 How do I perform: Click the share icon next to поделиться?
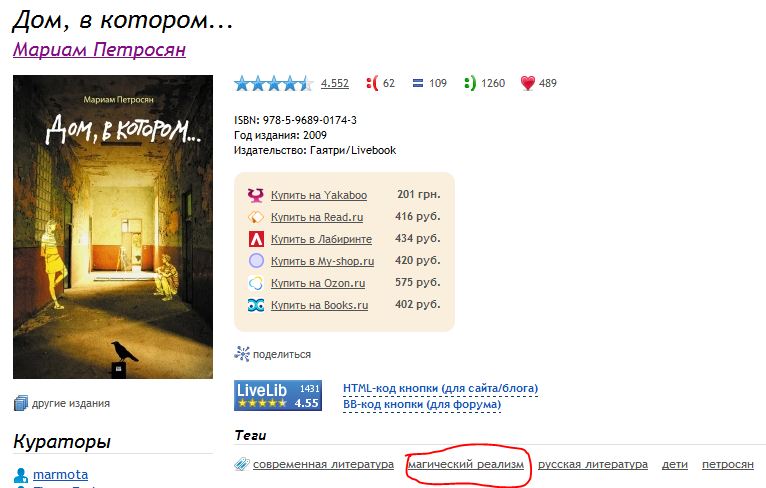[242, 354]
